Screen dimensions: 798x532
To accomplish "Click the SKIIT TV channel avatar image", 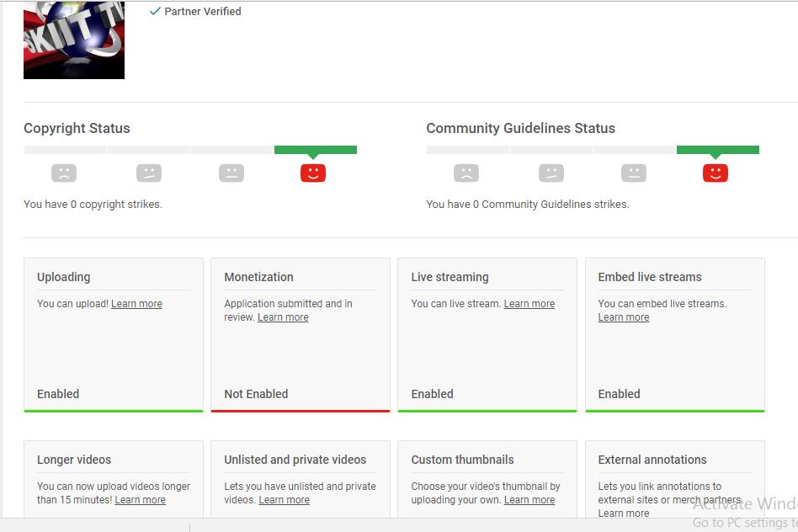I will tap(74, 40).
